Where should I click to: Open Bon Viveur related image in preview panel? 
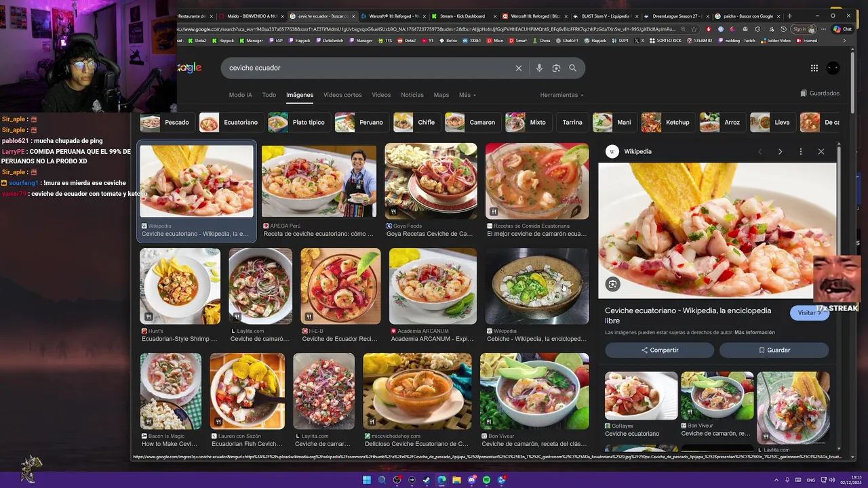717,396
